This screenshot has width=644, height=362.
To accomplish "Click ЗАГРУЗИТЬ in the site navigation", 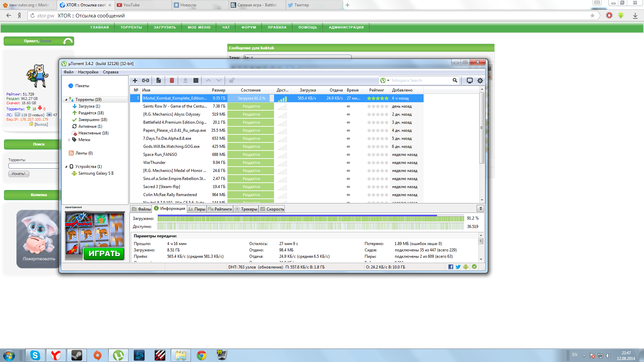I will point(165,27).
